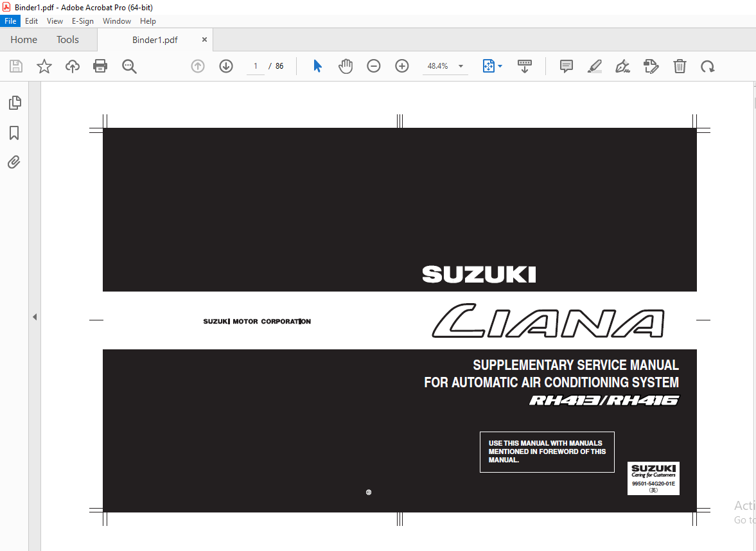Open the Bookmarks panel
The height and width of the screenshot is (551, 756).
click(x=15, y=133)
